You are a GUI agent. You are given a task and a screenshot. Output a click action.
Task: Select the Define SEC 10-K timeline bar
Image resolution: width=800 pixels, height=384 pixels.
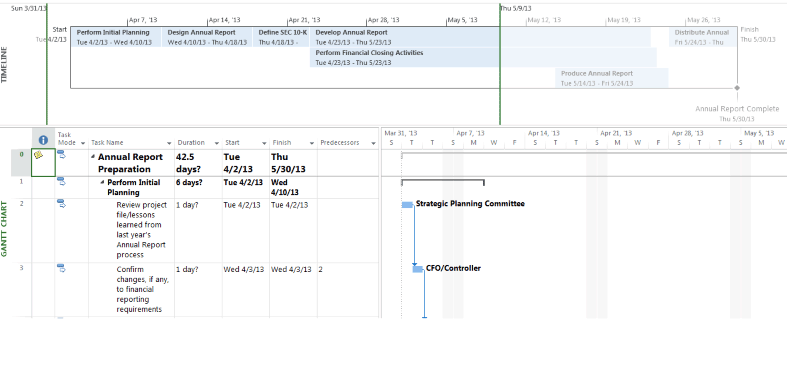281,37
